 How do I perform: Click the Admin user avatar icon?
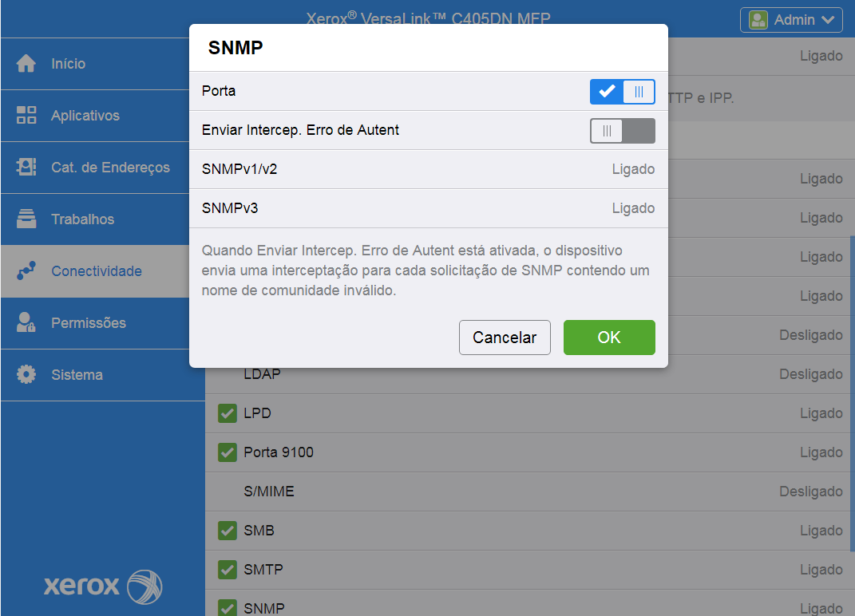758,20
